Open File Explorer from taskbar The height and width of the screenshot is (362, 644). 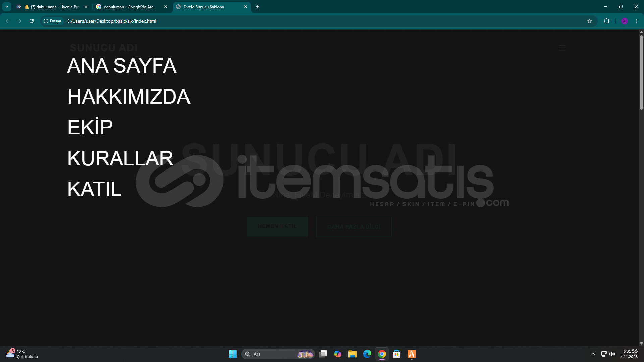coord(352,354)
